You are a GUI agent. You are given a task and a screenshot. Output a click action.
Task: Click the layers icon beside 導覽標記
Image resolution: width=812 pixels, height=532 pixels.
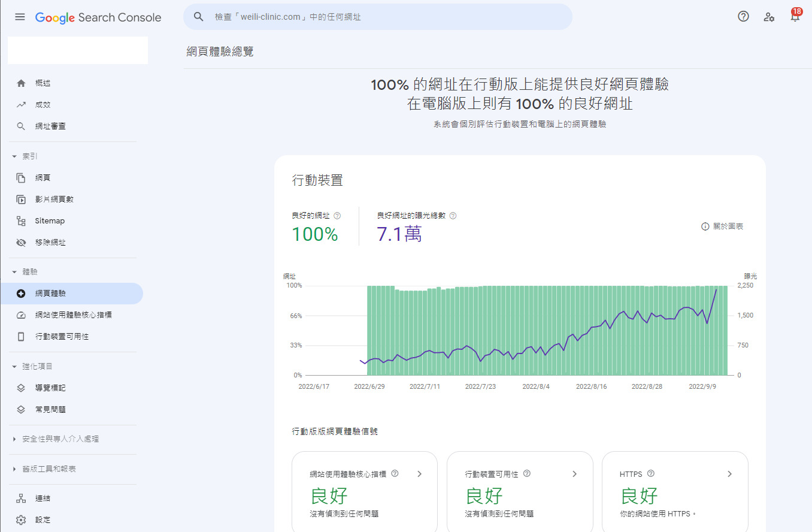[x=22, y=388]
